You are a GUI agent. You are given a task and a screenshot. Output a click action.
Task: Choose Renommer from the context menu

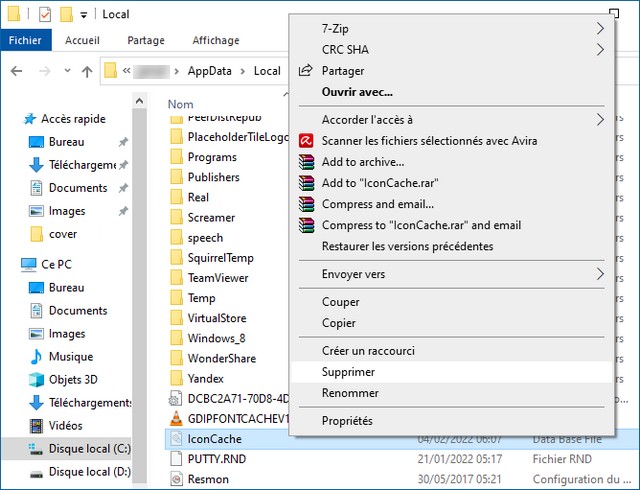(x=350, y=393)
